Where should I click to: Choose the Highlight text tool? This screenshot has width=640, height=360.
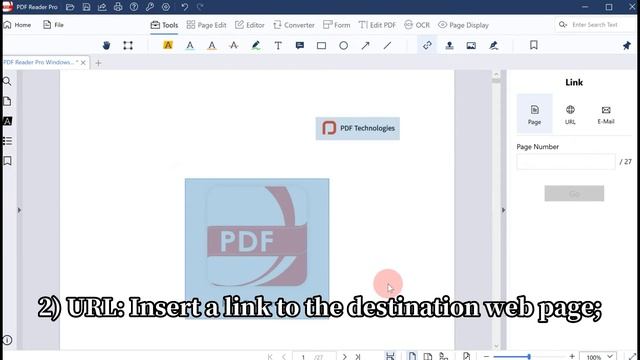[x=168, y=45]
